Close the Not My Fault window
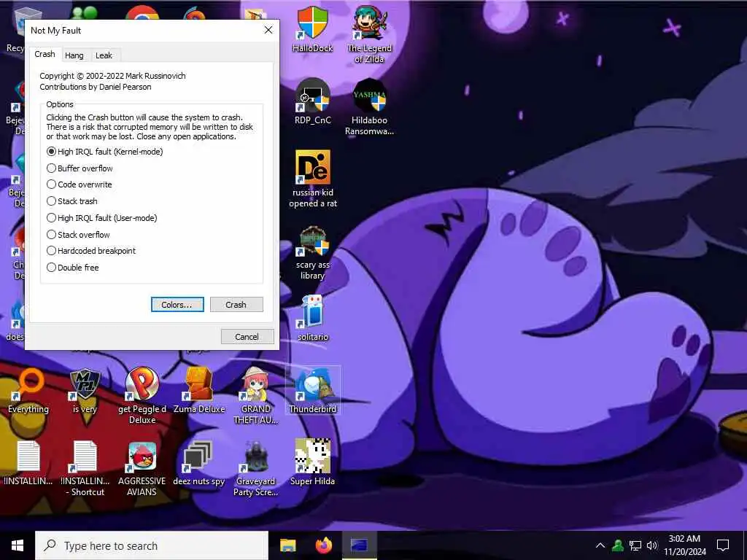Viewport: 747px width, 560px height. coord(268,30)
